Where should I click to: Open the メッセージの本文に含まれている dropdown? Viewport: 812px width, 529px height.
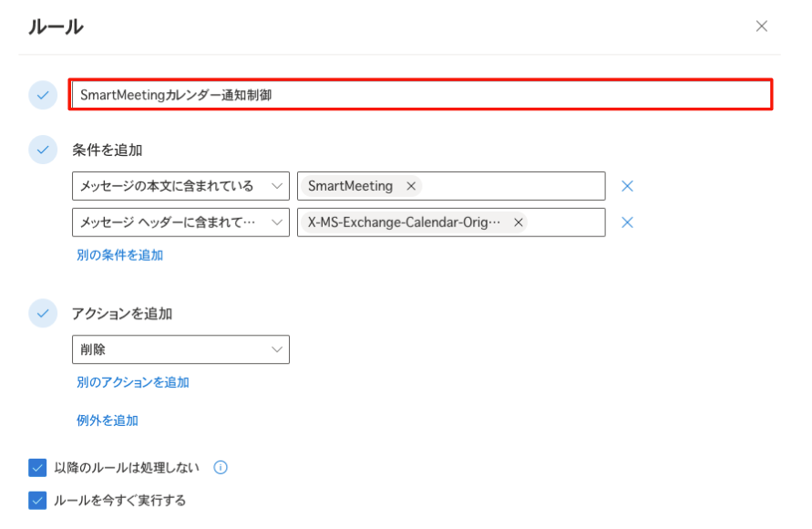(180, 186)
